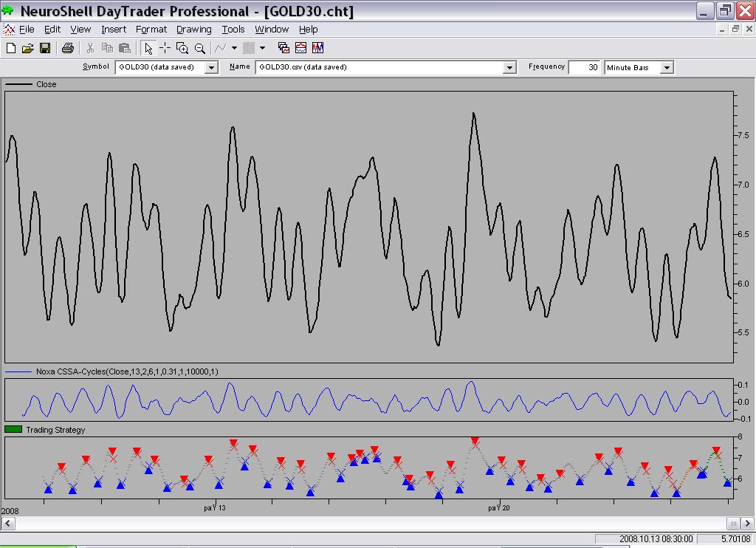Click the overlapping charts toolbar icon
Image resolution: width=756 pixels, height=548 pixels.
coord(283,48)
